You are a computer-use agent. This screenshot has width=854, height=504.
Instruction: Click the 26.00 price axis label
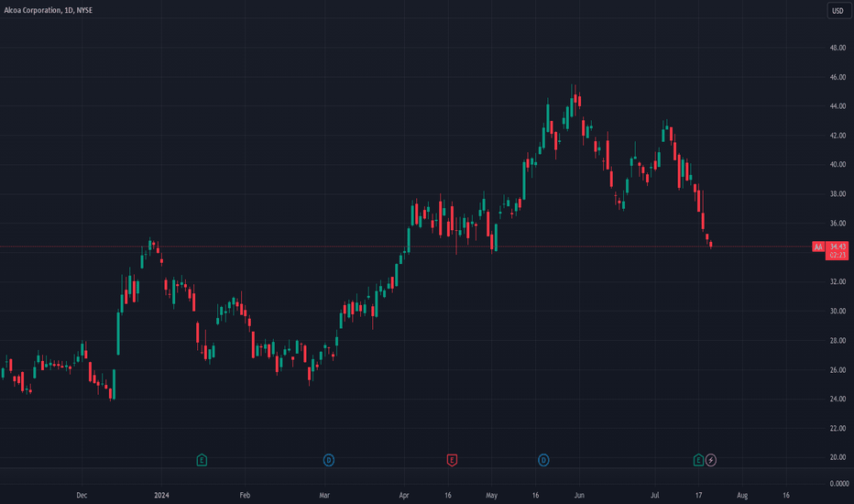838,370
